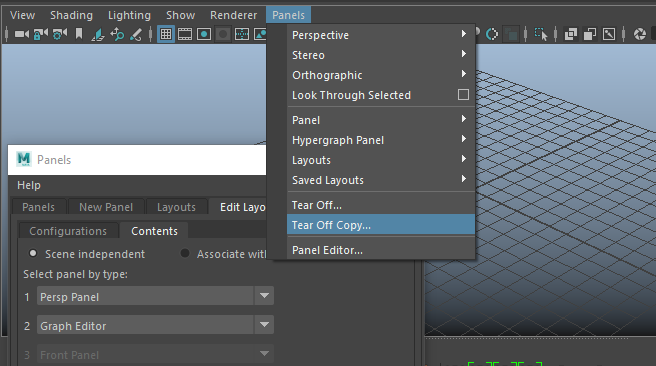Viewport: 656px width, 366px height.
Task: Switch to the Layouts tab
Action: coord(176,207)
